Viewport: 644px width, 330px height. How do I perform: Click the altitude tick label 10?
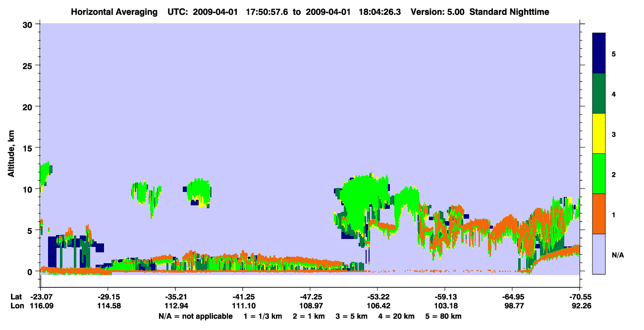tap(29, 189)
